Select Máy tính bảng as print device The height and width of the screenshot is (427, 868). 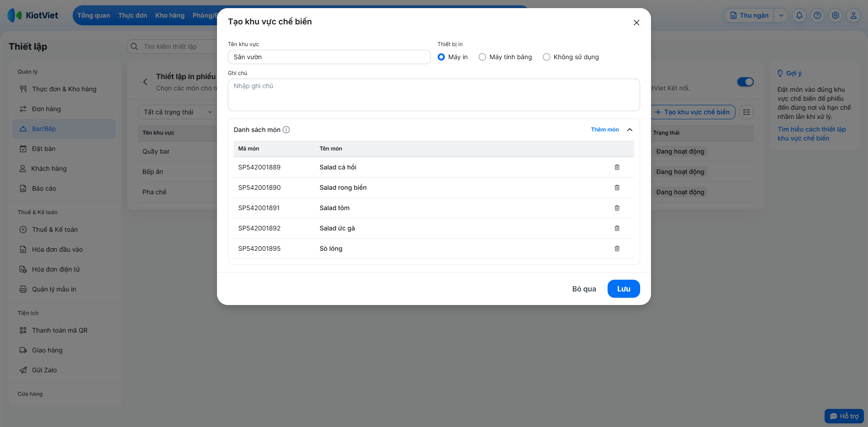[482, 57]
